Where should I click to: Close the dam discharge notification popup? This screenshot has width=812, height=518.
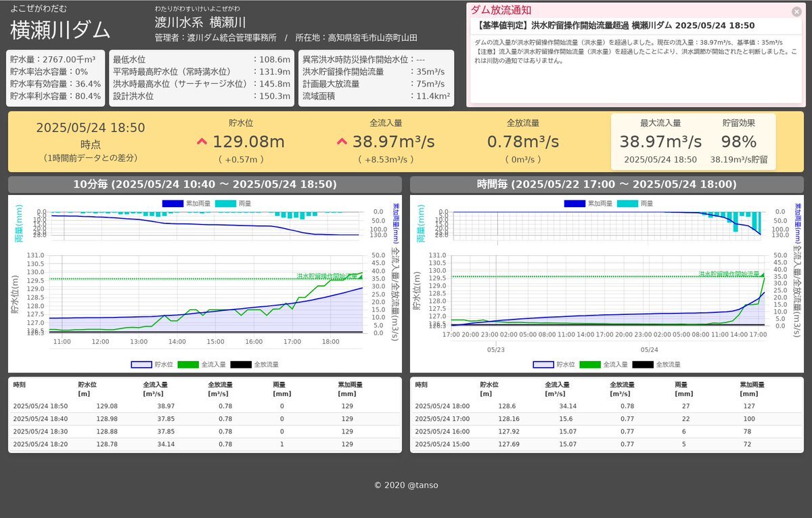click(796, 12)
